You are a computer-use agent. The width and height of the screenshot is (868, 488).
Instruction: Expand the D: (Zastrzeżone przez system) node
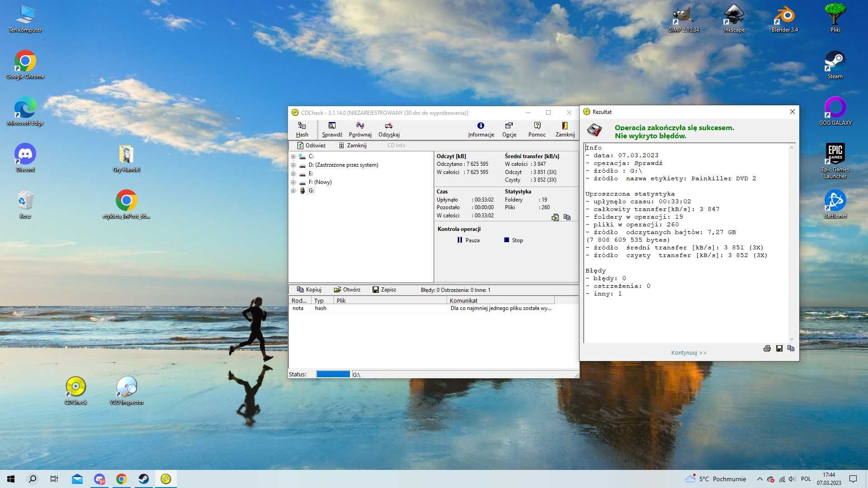click(x=292, y=164)
